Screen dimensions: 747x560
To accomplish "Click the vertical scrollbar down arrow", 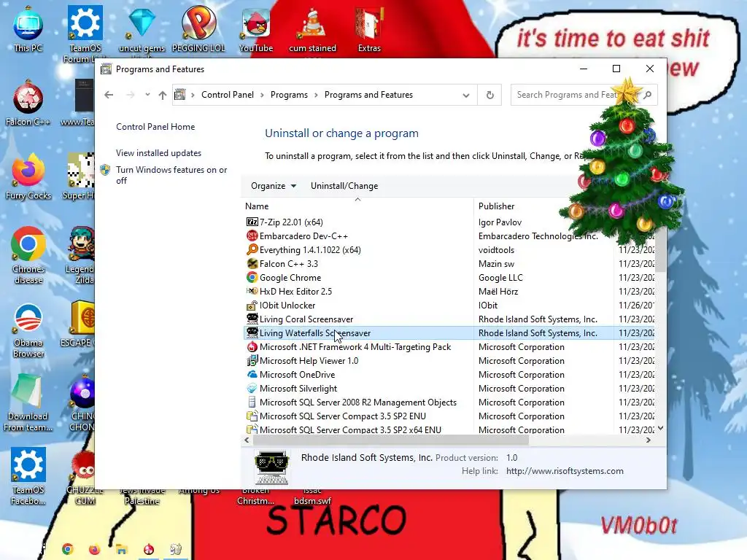I will (x=660, y=428).
